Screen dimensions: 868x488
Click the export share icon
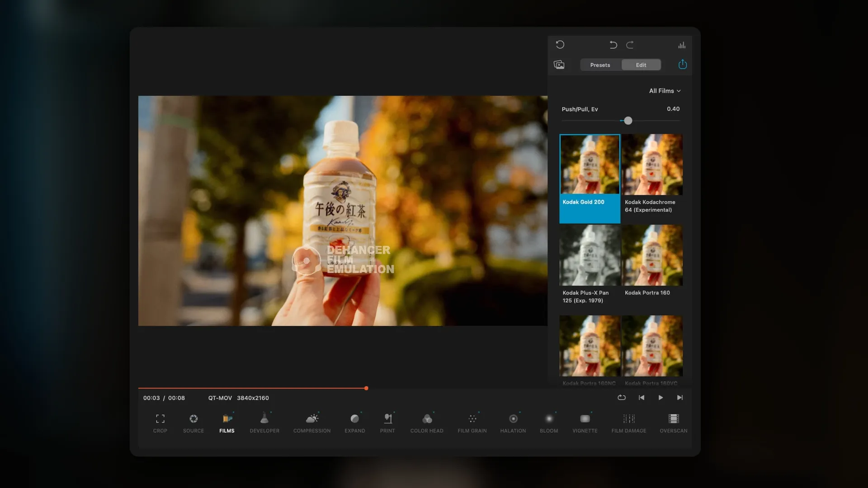point(683,64)
